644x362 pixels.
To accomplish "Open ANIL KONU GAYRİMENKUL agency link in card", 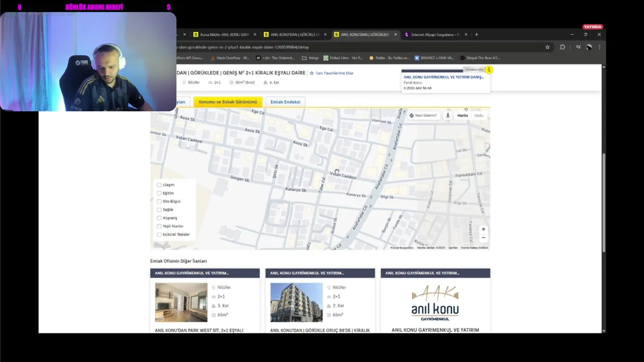I will [443, 77].
